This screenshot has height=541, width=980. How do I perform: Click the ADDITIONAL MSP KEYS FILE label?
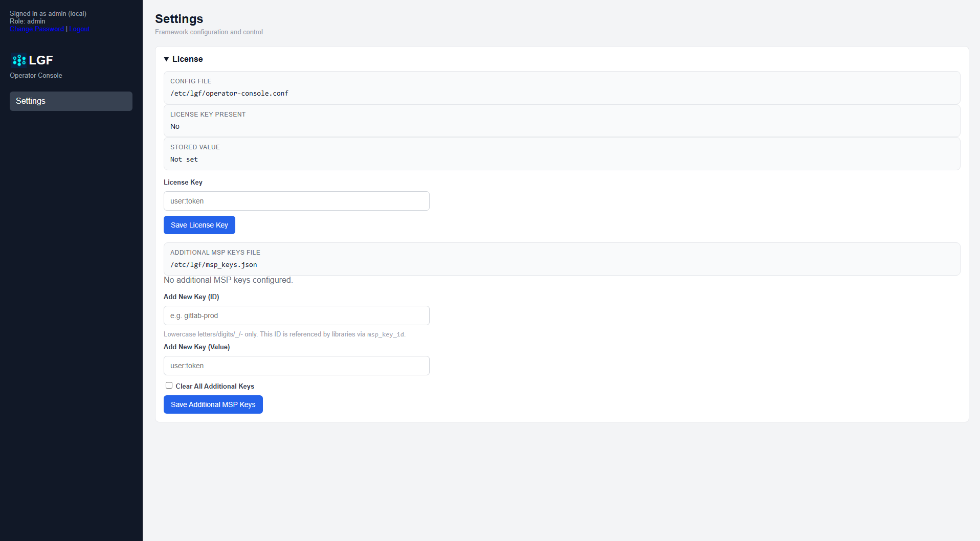click(215, 253)
